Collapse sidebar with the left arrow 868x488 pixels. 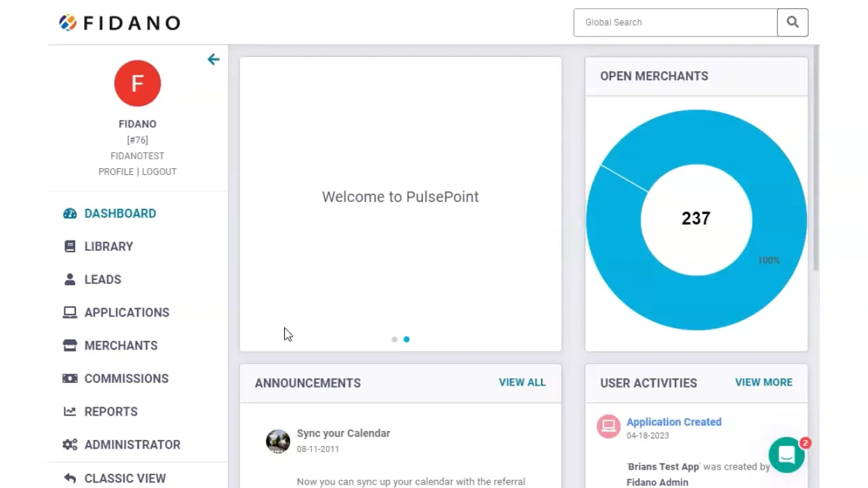point(214,60)
